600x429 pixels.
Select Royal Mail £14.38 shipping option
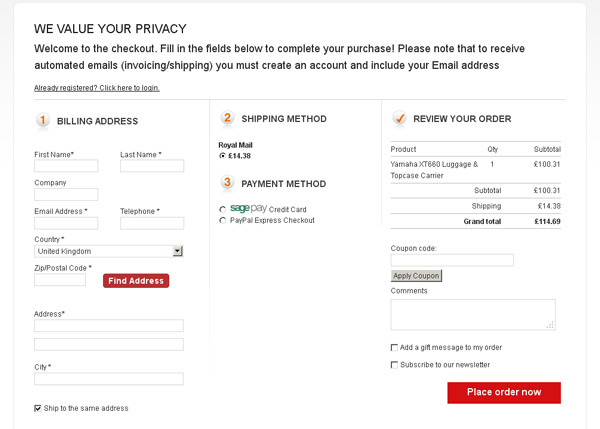click(x=222, y=156)
